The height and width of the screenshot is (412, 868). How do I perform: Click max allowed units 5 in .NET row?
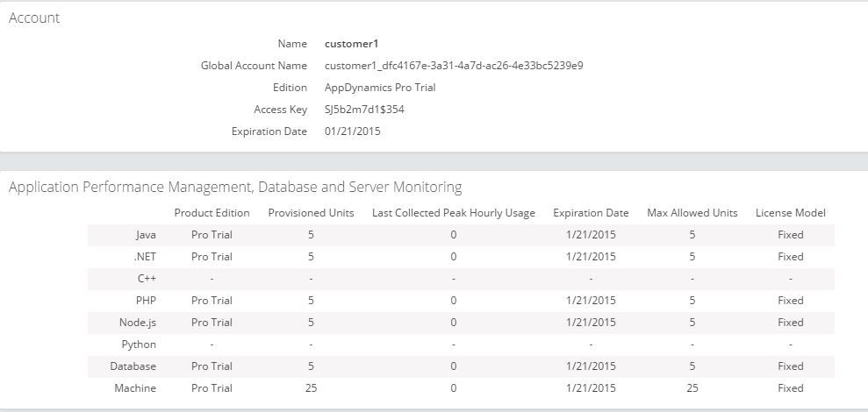(692, 257)
